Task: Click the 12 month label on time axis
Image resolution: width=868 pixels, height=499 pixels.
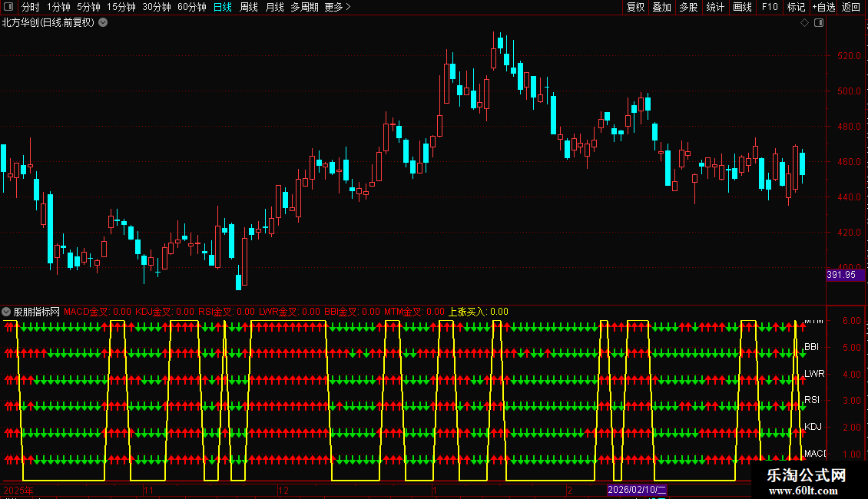Action: point(283,490)
